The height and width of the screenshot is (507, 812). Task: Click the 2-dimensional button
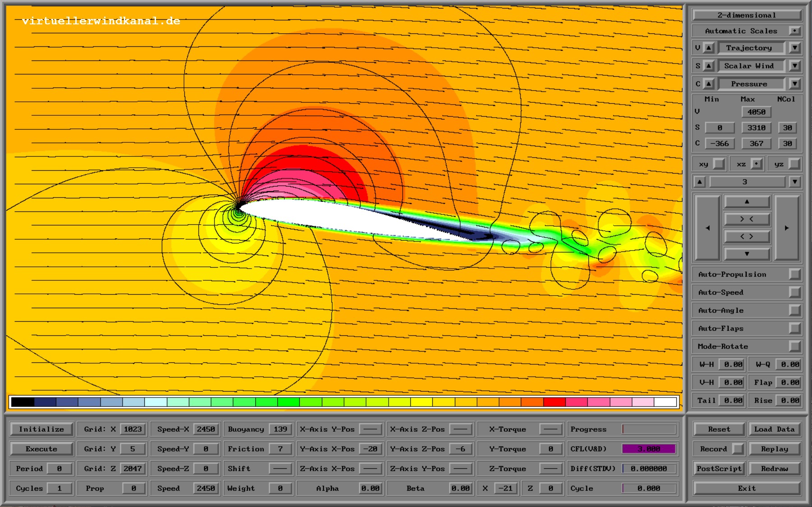pyautogui.click(x=747, y=15)
